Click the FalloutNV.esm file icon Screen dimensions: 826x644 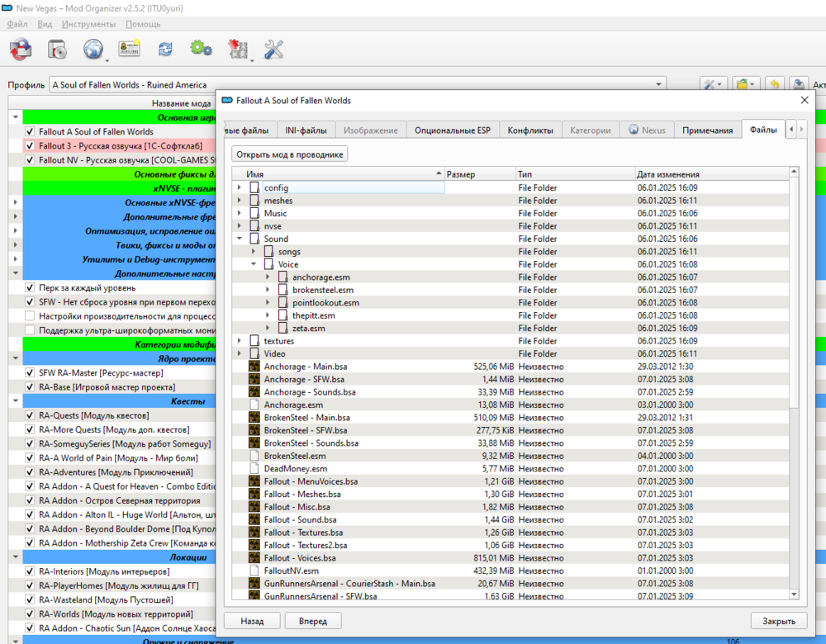click(254, 571)
